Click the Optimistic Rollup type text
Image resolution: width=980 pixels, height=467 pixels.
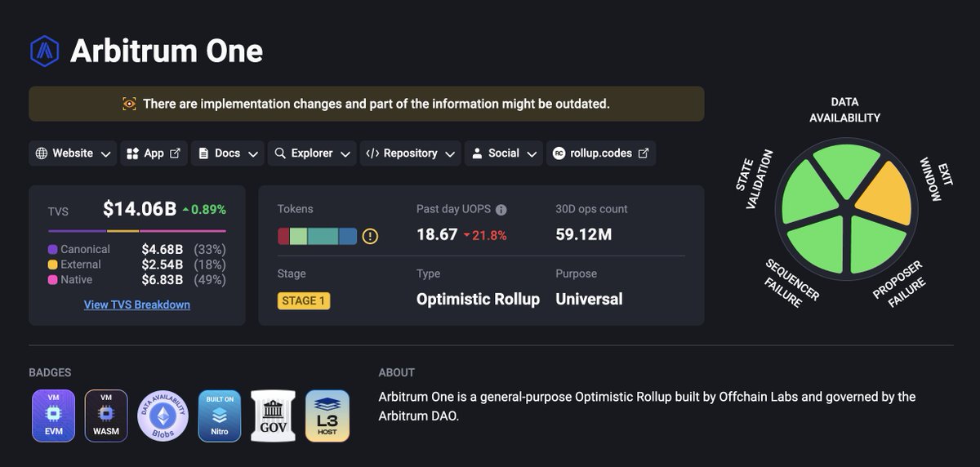pyautogui.click(x=478, y=299)
